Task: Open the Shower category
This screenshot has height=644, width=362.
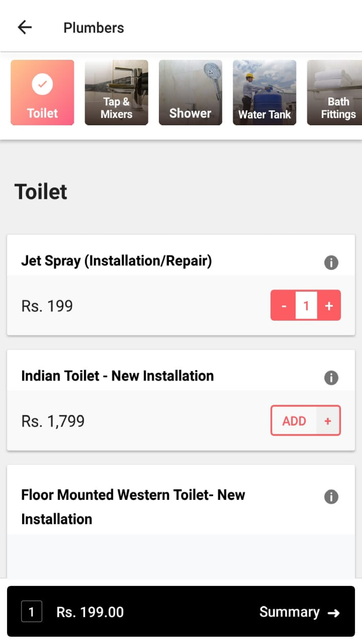Action: click(190, 92)
